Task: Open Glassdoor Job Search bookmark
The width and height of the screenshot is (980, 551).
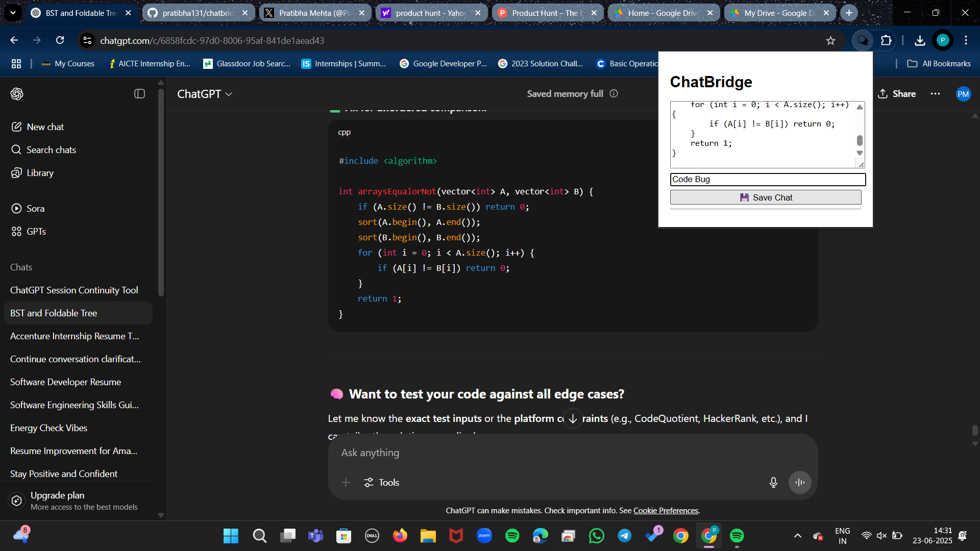Action: tap(247, 64)
